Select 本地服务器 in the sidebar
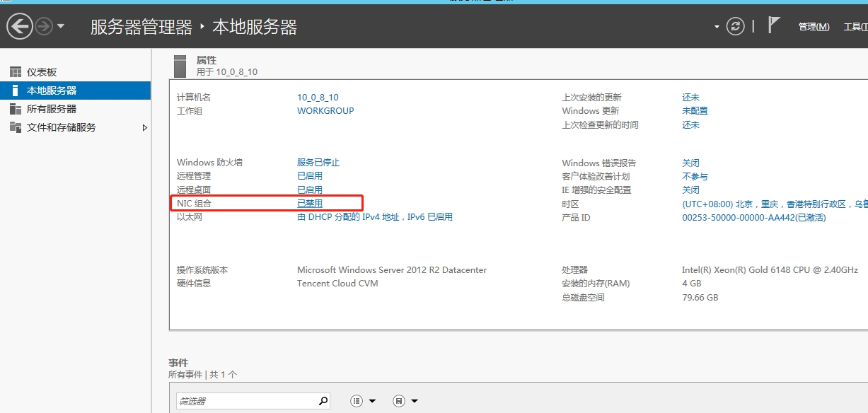Image resolution: width=868 pixels, height=413 pixels. tap(52, 91)
